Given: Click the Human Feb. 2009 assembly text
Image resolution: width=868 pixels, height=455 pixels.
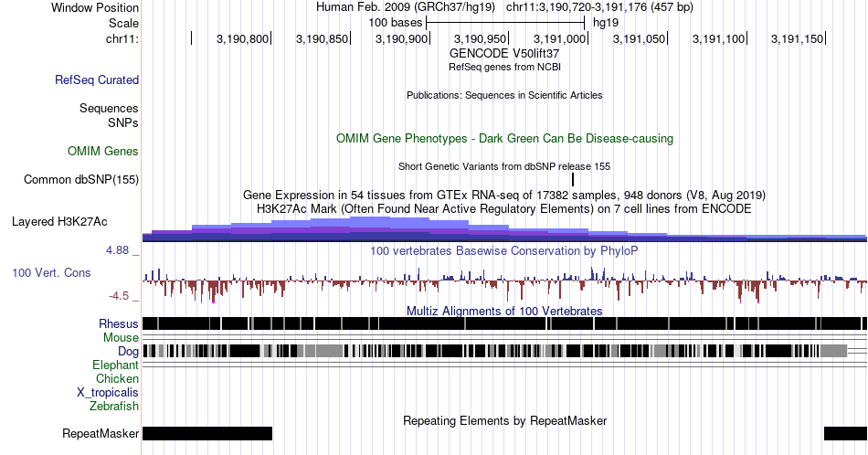Looking at the screenshot, I should point(407,7).
